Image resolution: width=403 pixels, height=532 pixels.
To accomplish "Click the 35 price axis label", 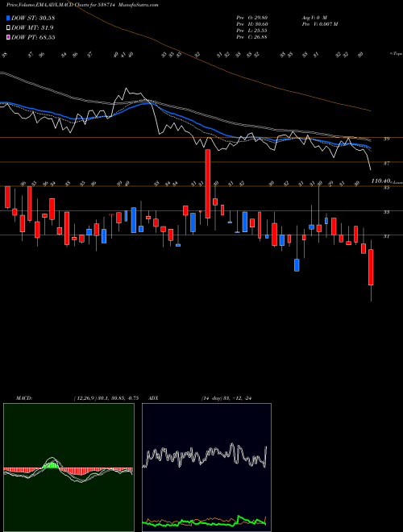I will coord(386,187).
